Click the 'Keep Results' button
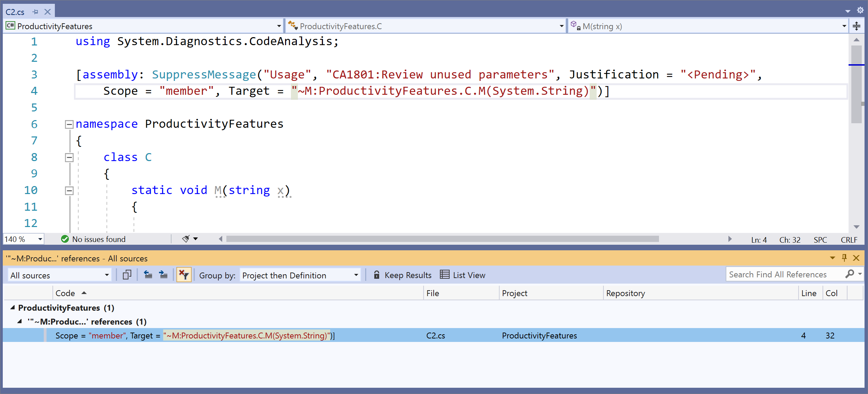The height and width of the screenshot is (394, 868). pyautogui.click(x=402, y=275)
